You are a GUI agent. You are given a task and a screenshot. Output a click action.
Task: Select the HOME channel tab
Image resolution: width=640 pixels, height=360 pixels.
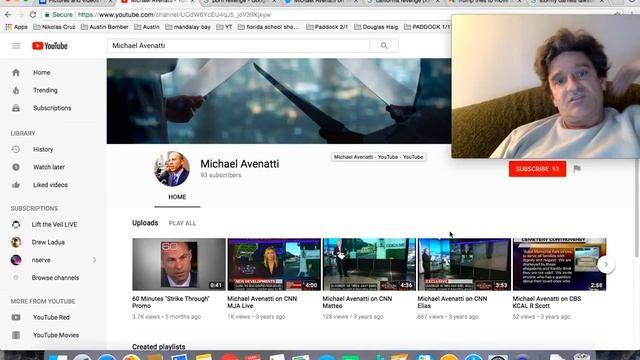coord(177,197)
